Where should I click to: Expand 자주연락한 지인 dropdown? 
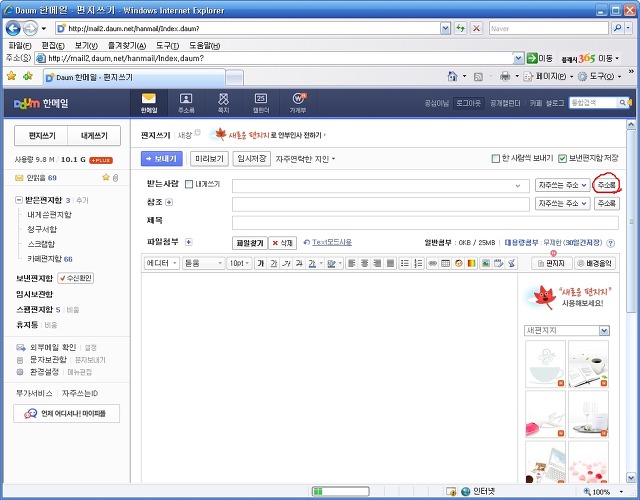pyautogui.click(x=305, y=159)
